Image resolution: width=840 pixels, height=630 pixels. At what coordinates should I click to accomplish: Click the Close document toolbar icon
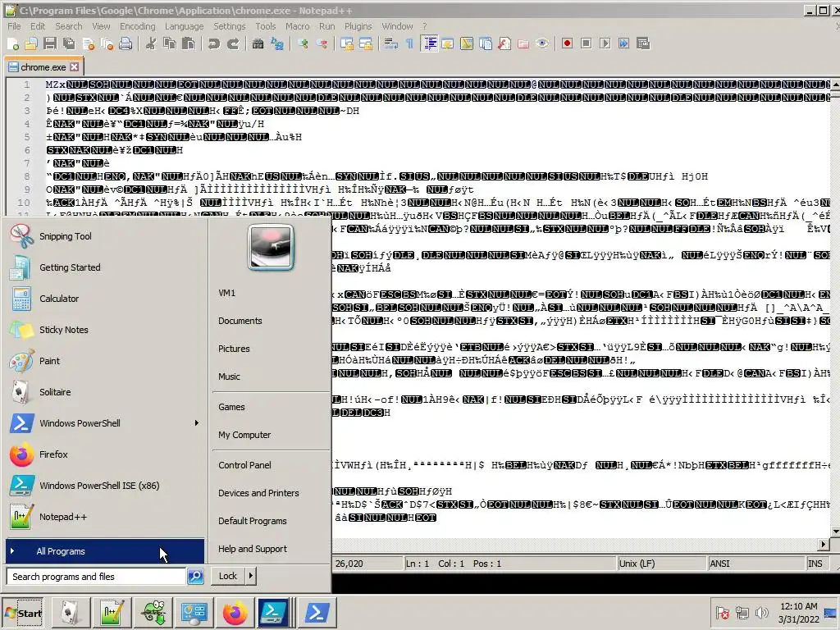[x=89, y=44]
